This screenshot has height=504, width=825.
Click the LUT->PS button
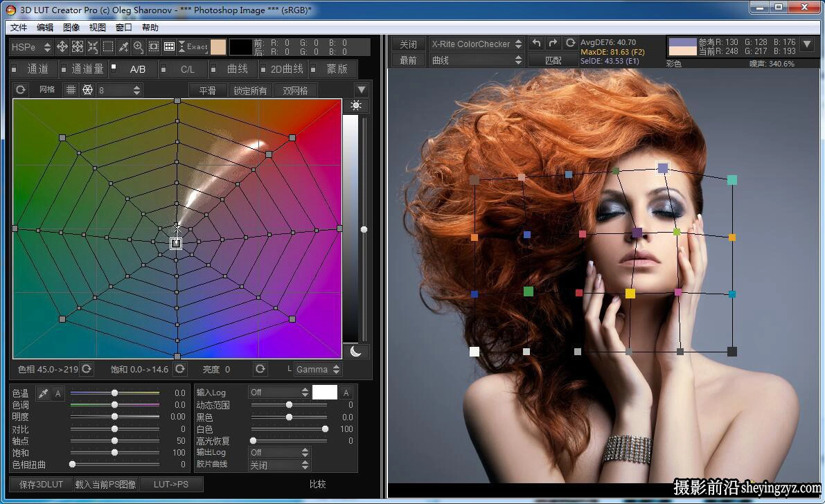[171, 484]
